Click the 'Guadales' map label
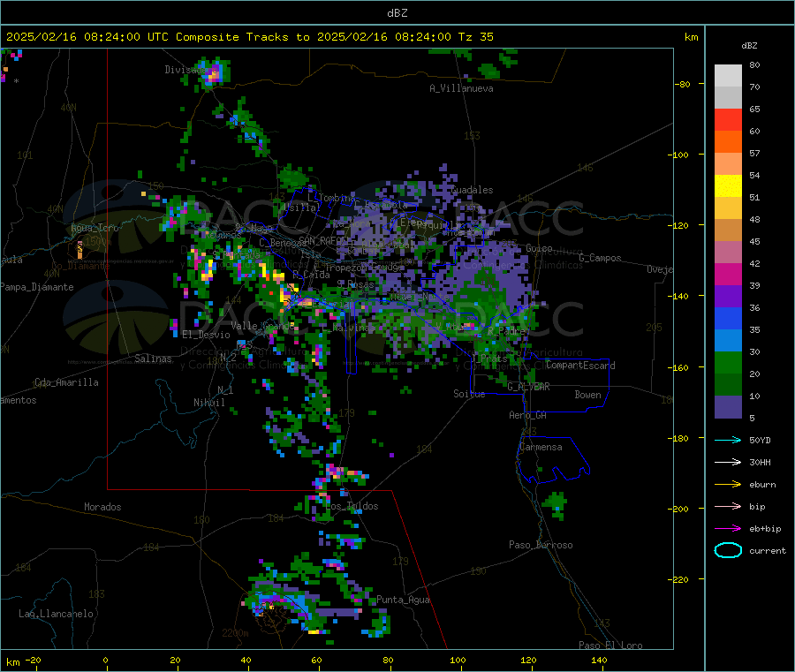The width and height of the screenshot is (795, 672). (472, 190)
